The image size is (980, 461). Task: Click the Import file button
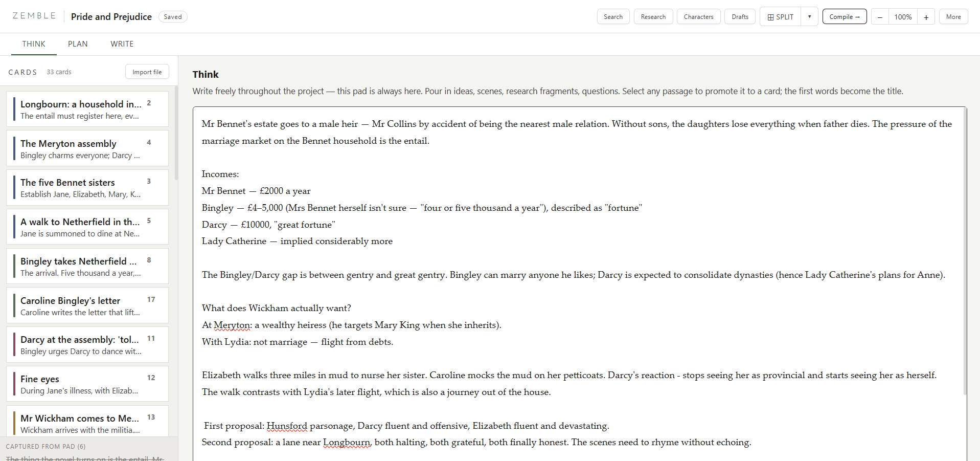147,72
